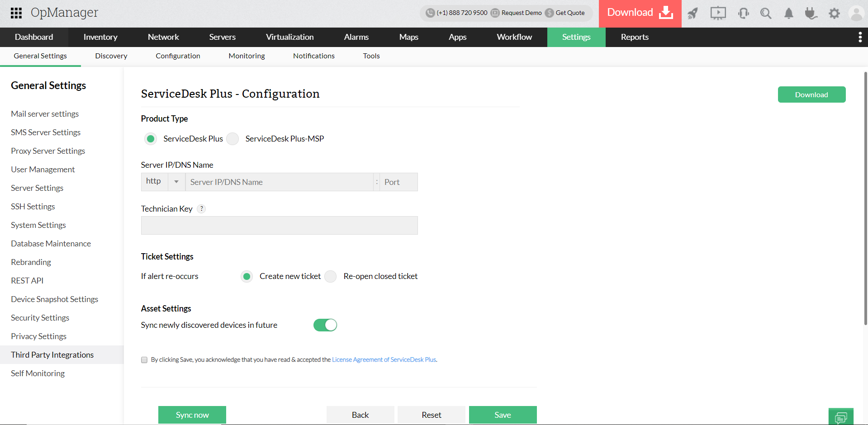Select Third Party Integrations

(62, 355)
